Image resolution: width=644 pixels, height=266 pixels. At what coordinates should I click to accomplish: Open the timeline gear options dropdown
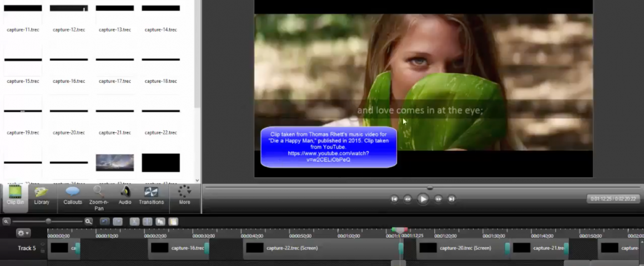(23, 233)
